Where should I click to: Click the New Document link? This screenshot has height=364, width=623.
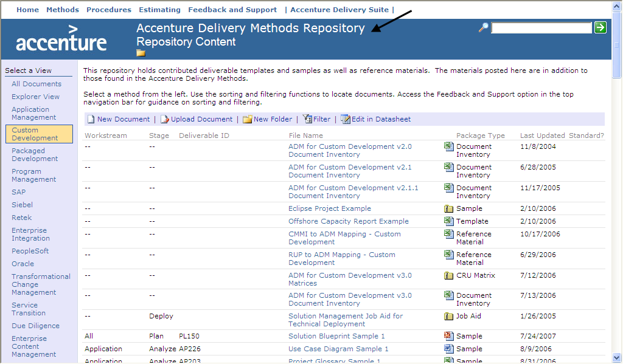124,119
